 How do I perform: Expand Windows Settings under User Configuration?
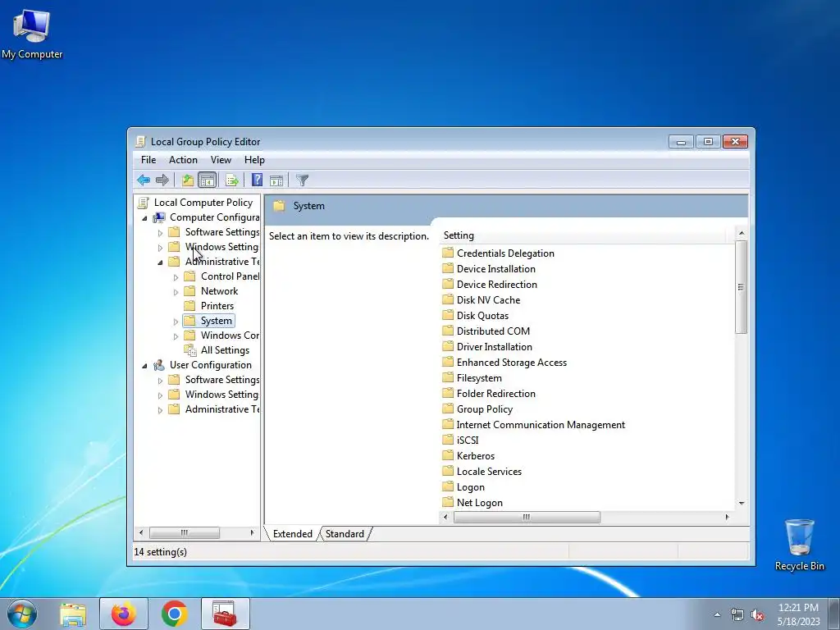[160, 395]
